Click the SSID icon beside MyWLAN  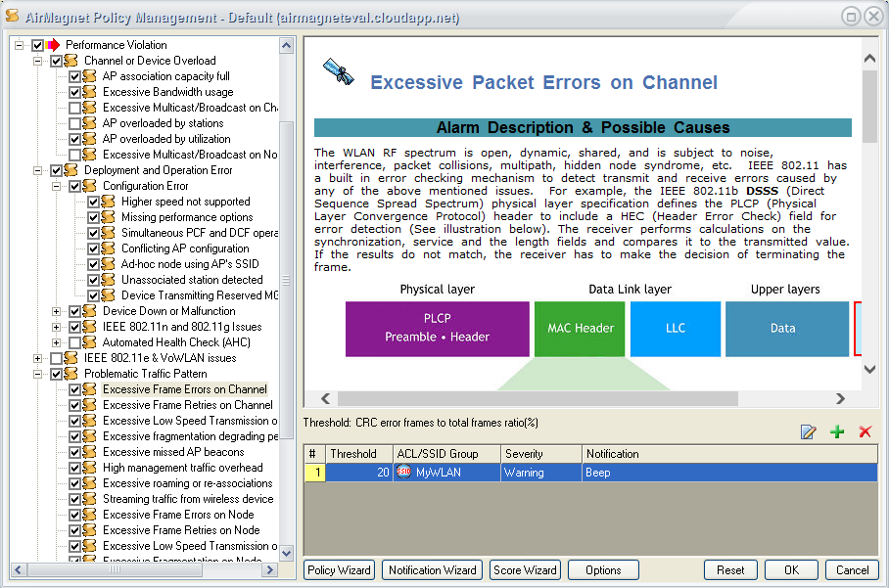(x=403, y=472)
